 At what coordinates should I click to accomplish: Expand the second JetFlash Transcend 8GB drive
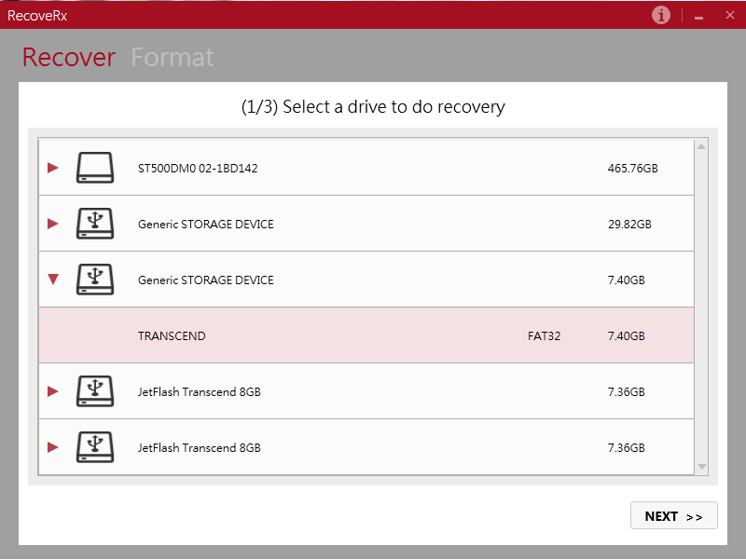point(53,447)
